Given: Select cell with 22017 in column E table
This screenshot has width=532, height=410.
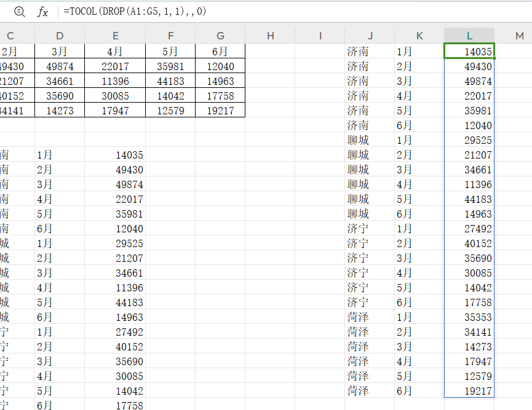Looking at the screenshot, I should [115, 66].
